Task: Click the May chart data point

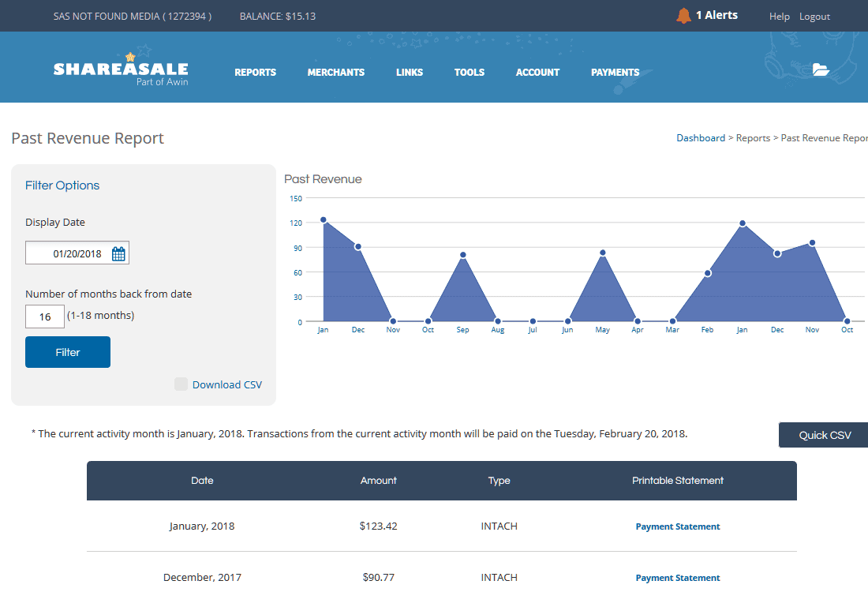Action: pyautogui.click(x=602, y=253)
